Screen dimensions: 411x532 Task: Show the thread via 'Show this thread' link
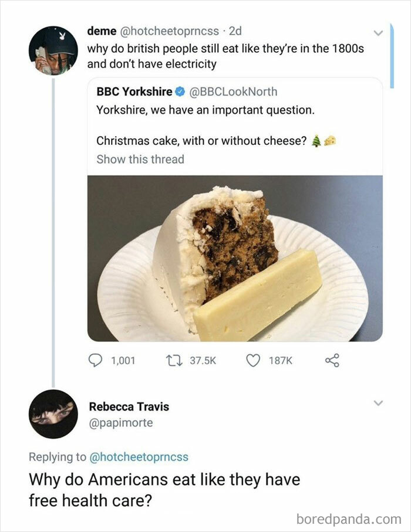[x=140, y=159]
